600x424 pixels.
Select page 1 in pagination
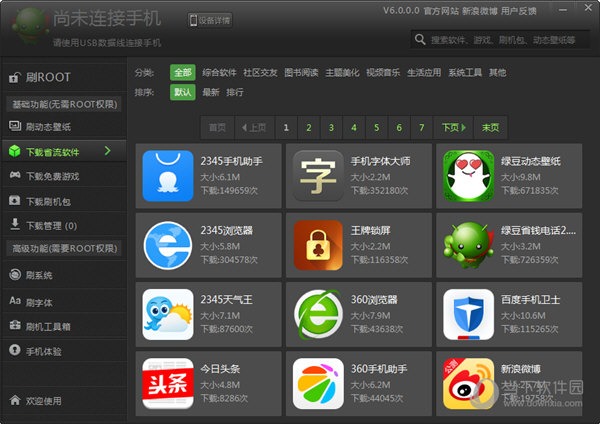tap(286, 127)
